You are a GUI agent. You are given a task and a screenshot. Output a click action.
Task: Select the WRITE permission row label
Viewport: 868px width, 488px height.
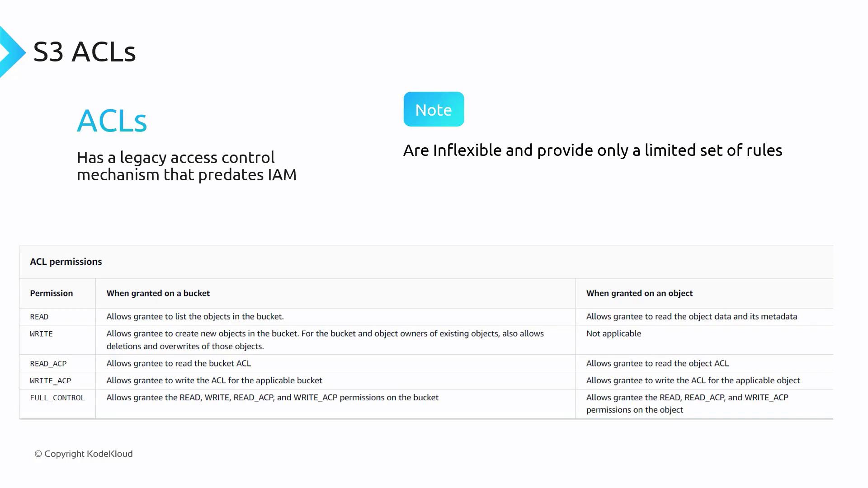pyautogui.click(x=42, y=334)
